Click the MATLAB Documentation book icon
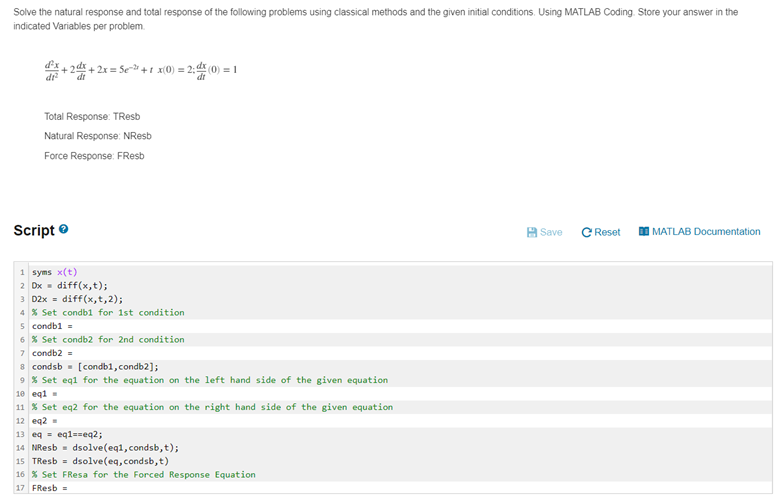This screenshot has height=498, width=780. click(644, 231)
